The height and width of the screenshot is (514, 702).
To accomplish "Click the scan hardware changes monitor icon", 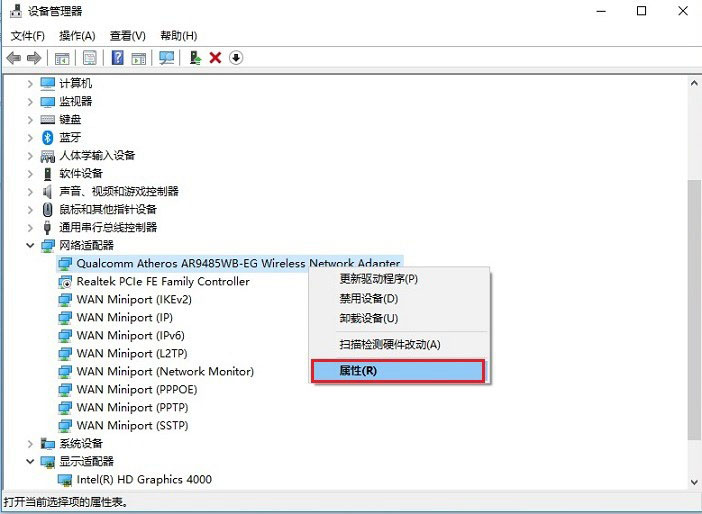I will (x=167, y=58).
